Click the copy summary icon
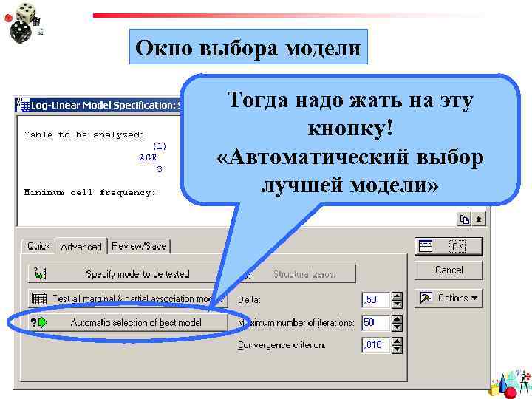The image size is (532, 399). pyautogui.click(x=465, y=219)
